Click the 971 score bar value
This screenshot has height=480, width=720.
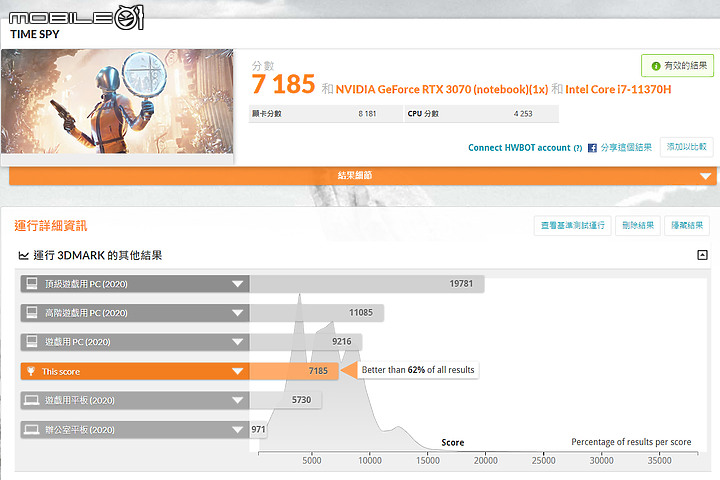click(258, 429)
